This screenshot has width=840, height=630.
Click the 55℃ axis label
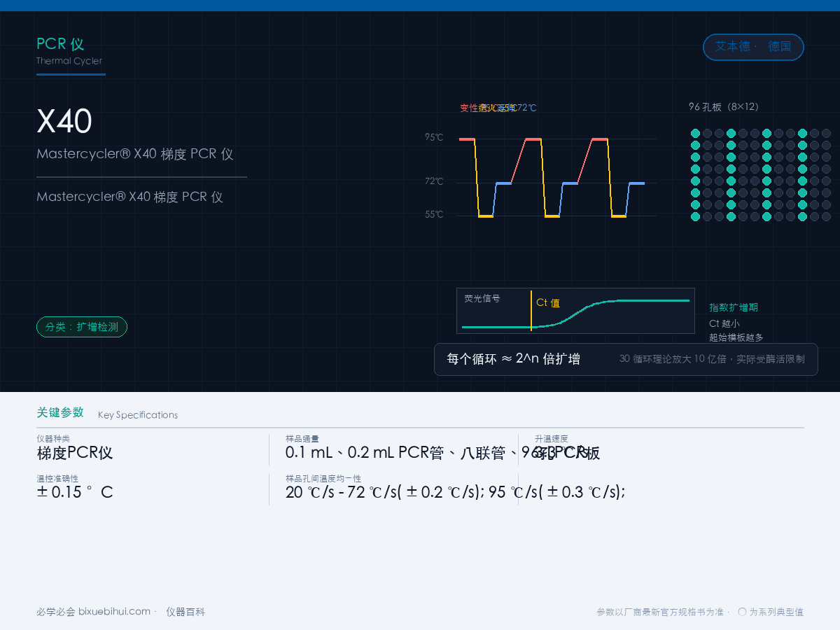coord(434,214)
